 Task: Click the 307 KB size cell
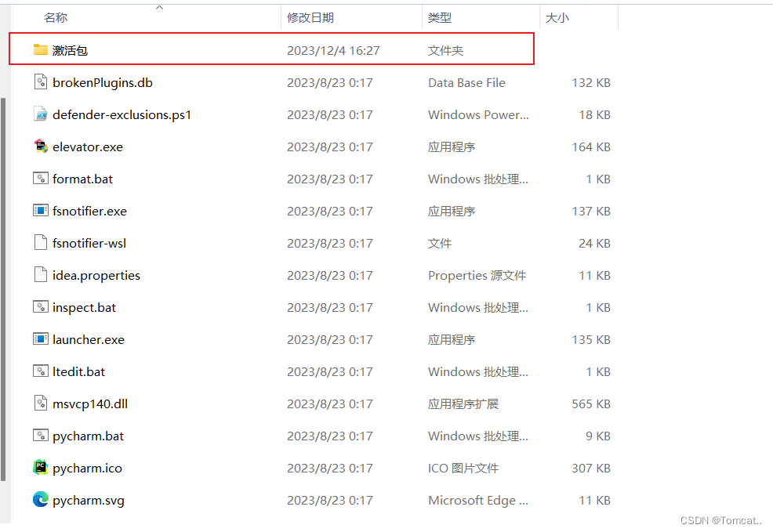[591, 468]
